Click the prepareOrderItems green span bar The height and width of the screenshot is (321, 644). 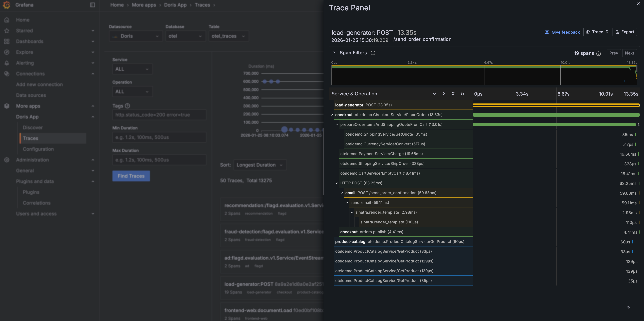pos(554,125)
